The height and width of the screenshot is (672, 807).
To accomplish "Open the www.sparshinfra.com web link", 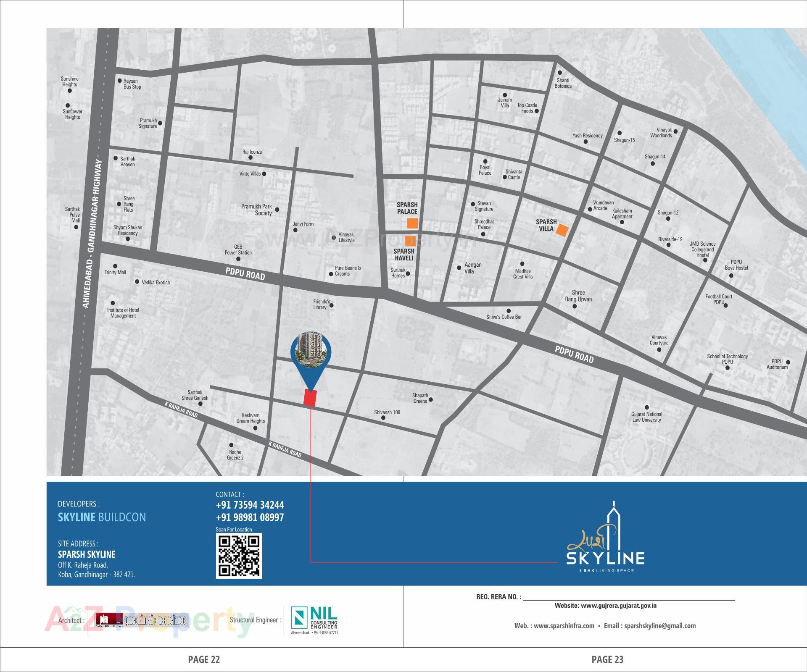I will [564, 626].
